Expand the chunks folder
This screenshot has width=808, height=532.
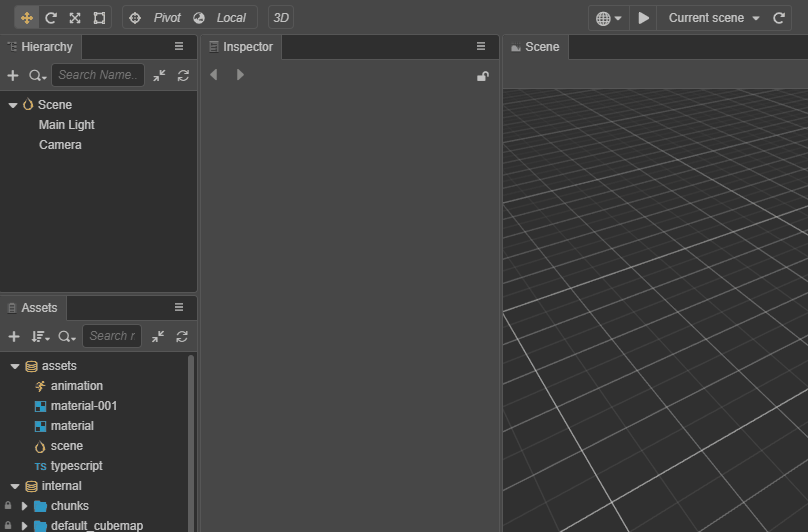point(24,506)
